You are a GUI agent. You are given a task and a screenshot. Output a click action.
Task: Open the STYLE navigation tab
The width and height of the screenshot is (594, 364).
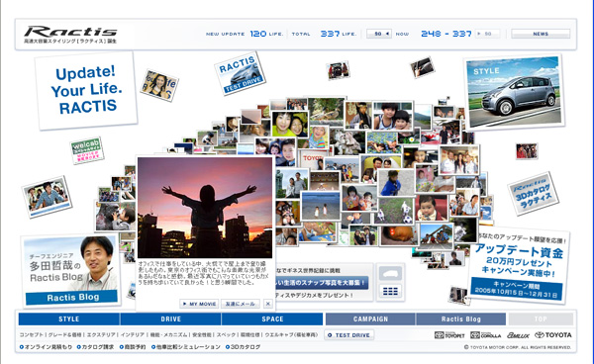pyautogui.click(x=69, y=318)
